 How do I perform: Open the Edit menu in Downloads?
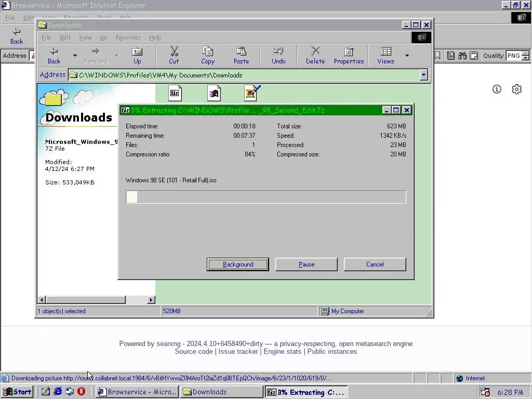65,37
